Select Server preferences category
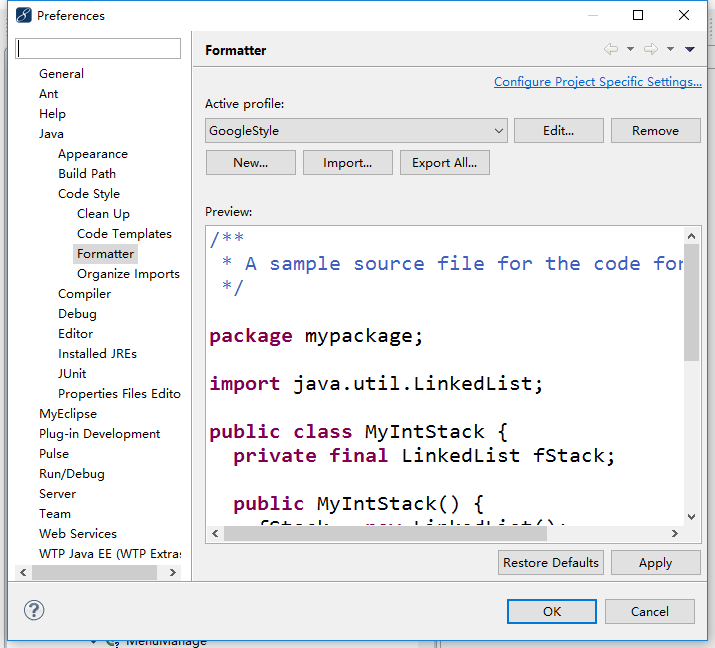 (57, 494)
